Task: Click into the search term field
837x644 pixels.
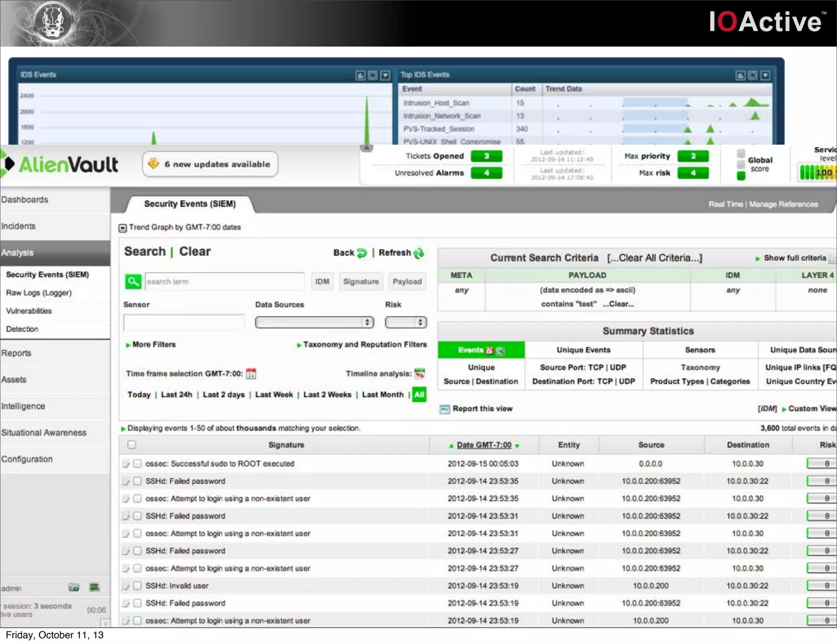Action: 224,282
